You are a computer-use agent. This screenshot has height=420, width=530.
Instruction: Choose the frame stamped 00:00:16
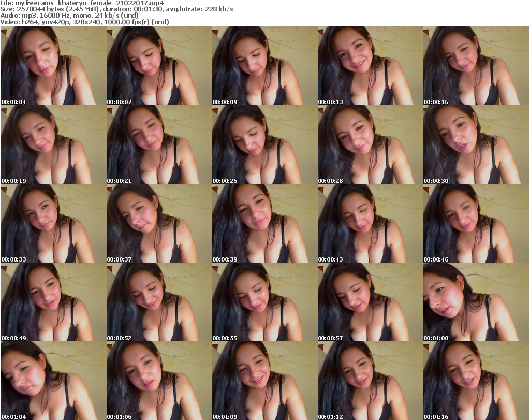click(476, 66)
